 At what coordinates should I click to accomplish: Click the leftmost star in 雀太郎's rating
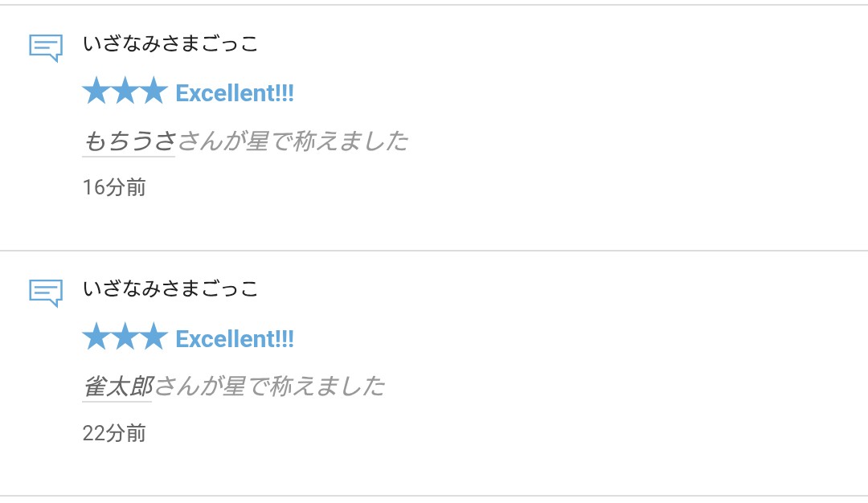pos(97,337)
